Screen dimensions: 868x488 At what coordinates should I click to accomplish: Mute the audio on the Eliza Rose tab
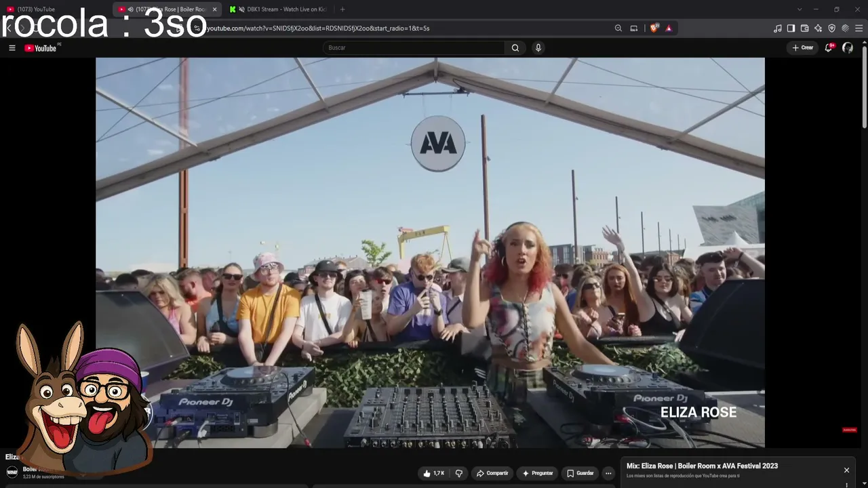[x=130, y=9]
